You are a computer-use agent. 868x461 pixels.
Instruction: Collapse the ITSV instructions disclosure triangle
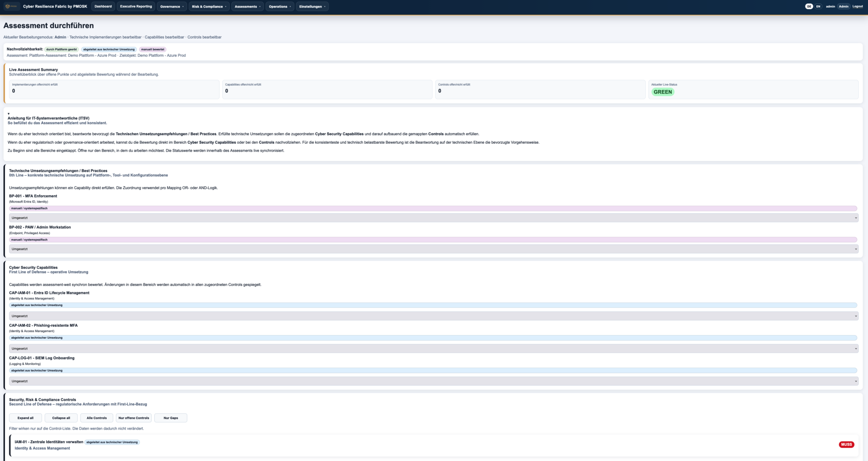8,114
